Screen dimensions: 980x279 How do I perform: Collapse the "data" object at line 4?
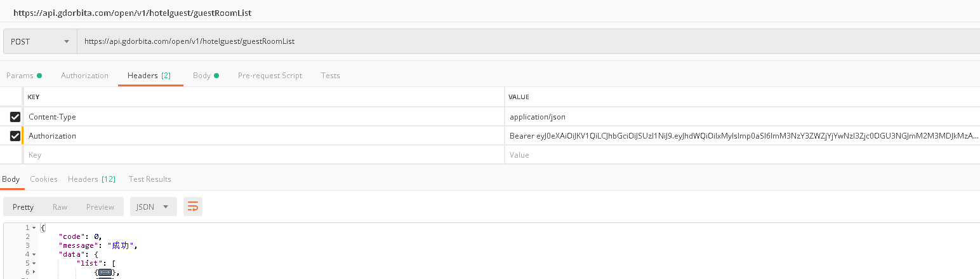[x=34, y=254]
